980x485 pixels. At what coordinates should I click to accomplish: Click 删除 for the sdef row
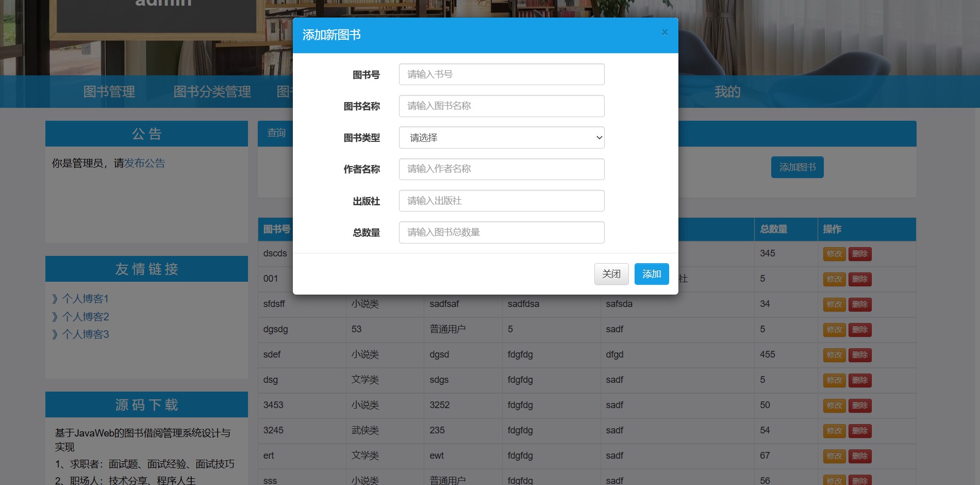coord(860,355)
